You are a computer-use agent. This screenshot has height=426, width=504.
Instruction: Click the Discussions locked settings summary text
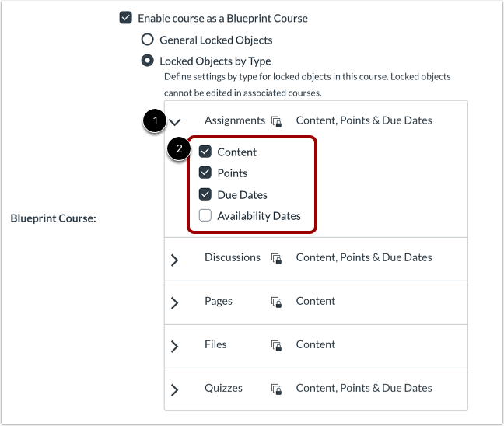pyautogui.click(x=364, y=257)
